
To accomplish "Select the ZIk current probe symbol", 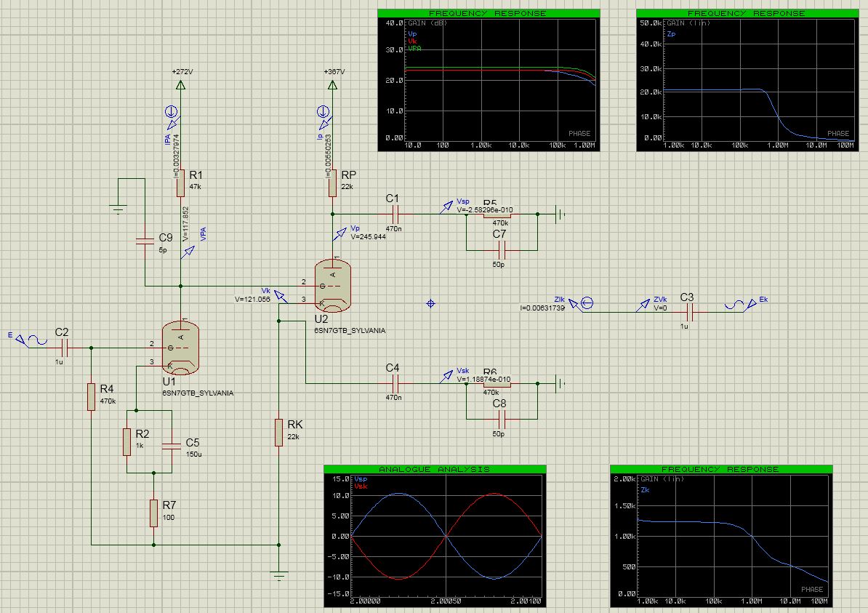I will [582, 304].
